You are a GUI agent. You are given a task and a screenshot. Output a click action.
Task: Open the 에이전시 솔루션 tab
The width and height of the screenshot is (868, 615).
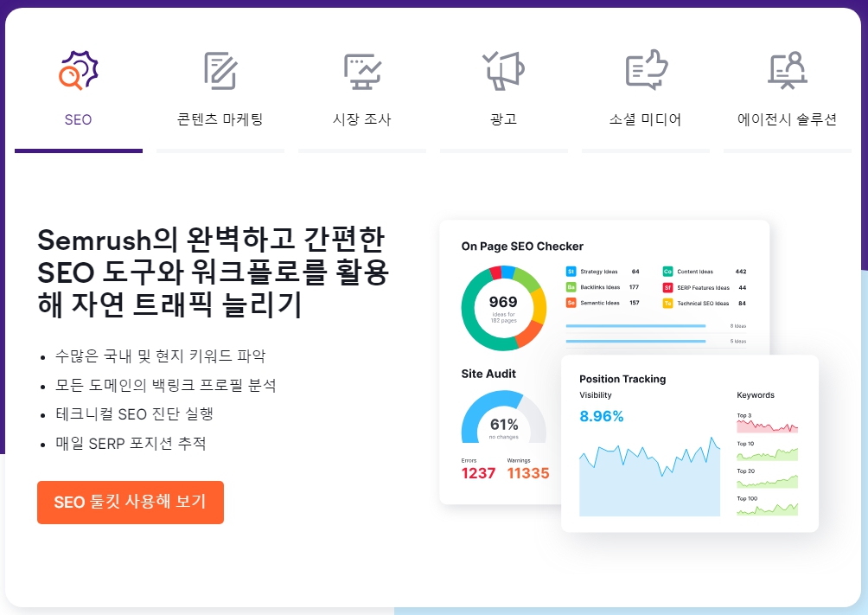click(788, 119)
